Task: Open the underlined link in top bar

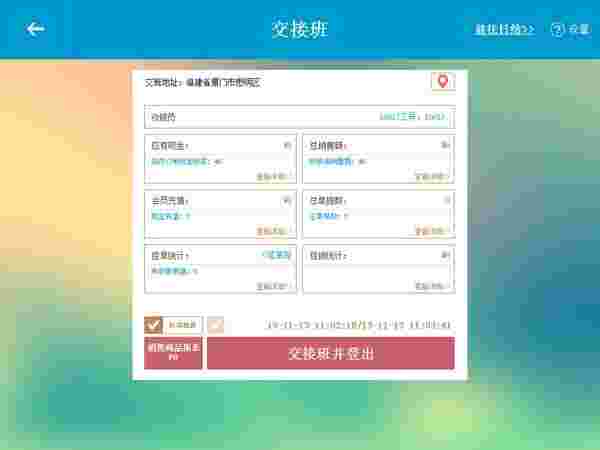Action: (504, 29)
